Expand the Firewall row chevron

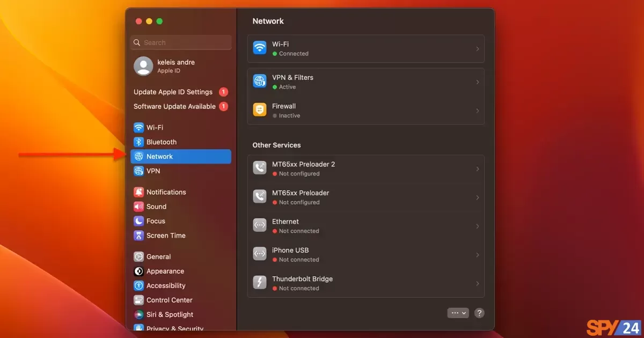[x=478, y=111]
